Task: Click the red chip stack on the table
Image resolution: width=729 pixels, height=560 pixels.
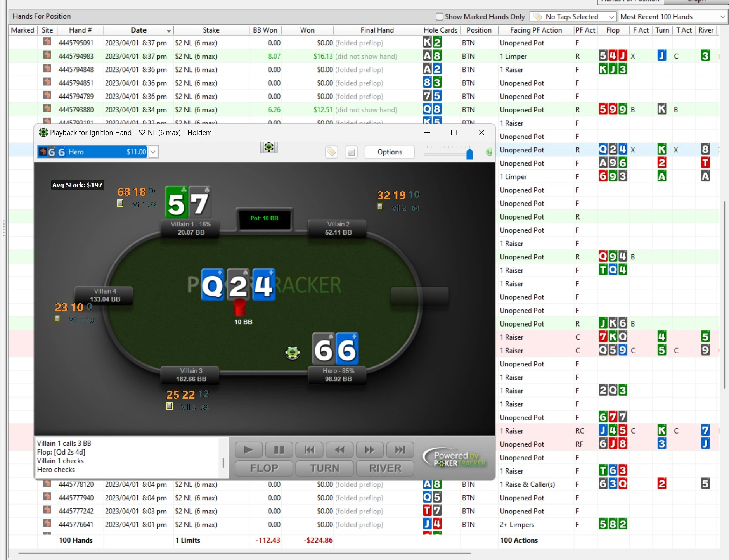Action: tap(239, 307)
